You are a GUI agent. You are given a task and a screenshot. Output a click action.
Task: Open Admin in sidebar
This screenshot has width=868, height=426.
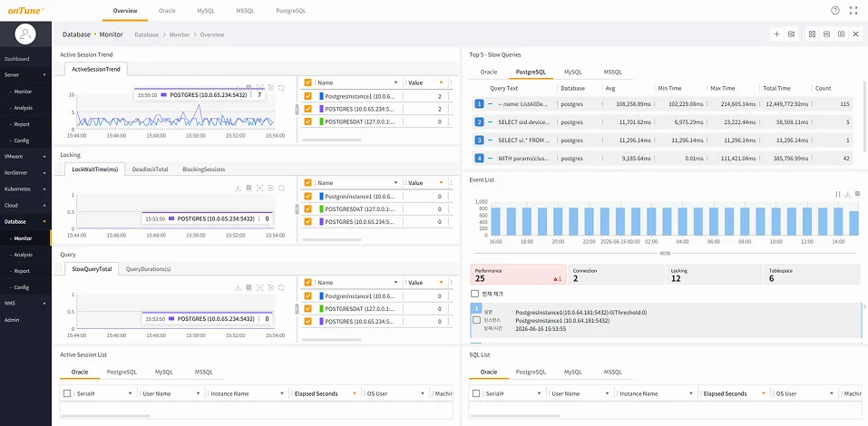click(11, 320)
